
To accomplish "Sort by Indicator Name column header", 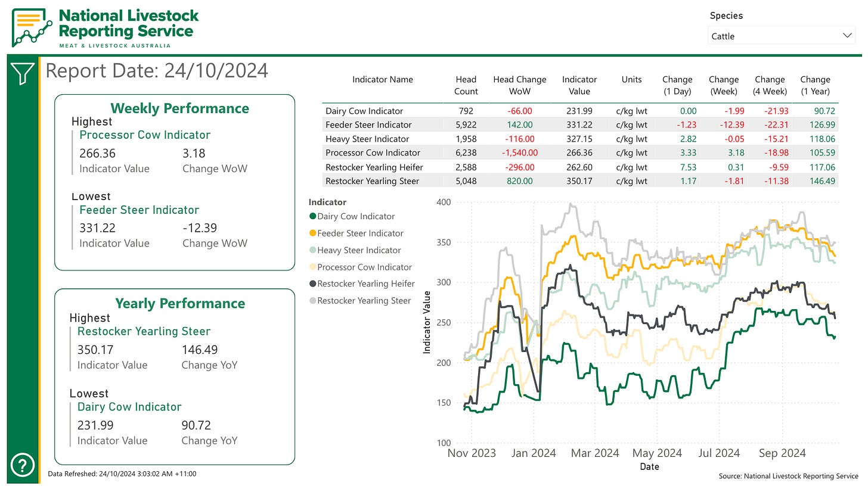I will tap(382, 79).
